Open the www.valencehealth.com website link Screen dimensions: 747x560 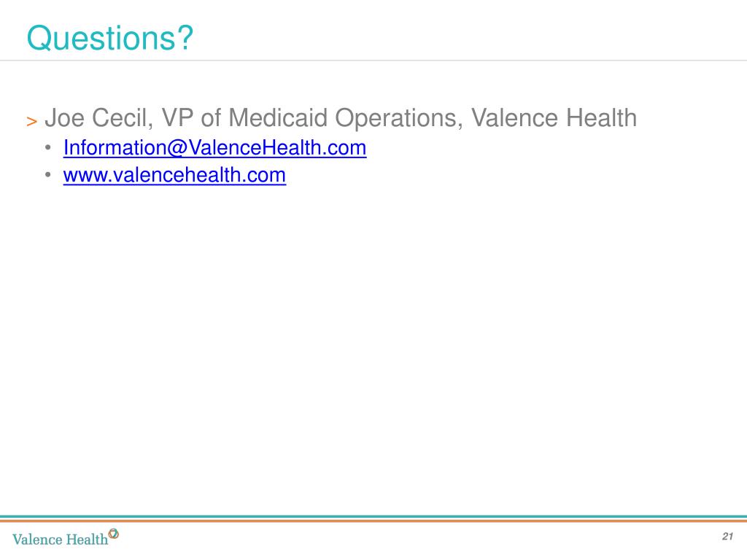click(x=174, y=175)
